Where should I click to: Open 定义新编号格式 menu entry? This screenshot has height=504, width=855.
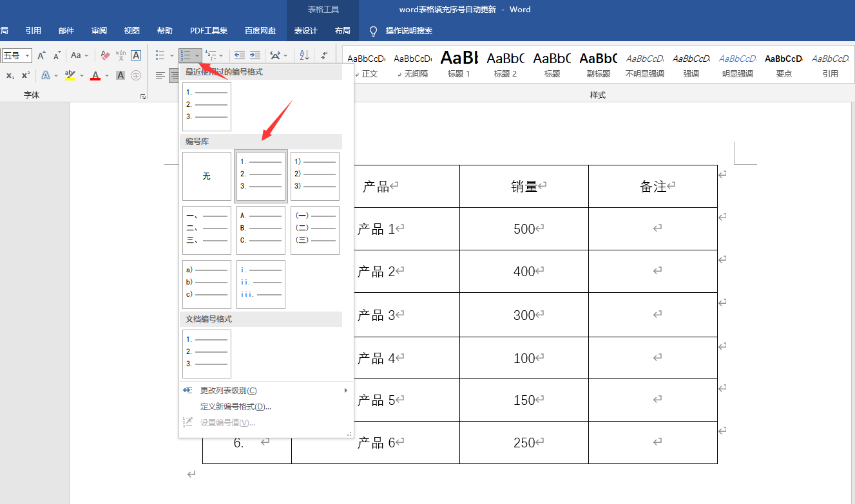click(266, 407)
